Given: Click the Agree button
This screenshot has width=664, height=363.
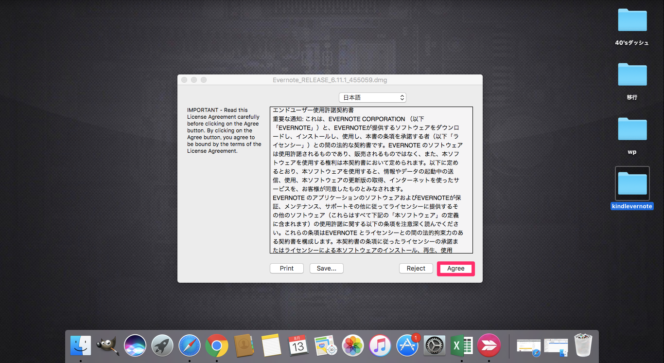Looking at the screenshot, I should click(x=456, y=269).
